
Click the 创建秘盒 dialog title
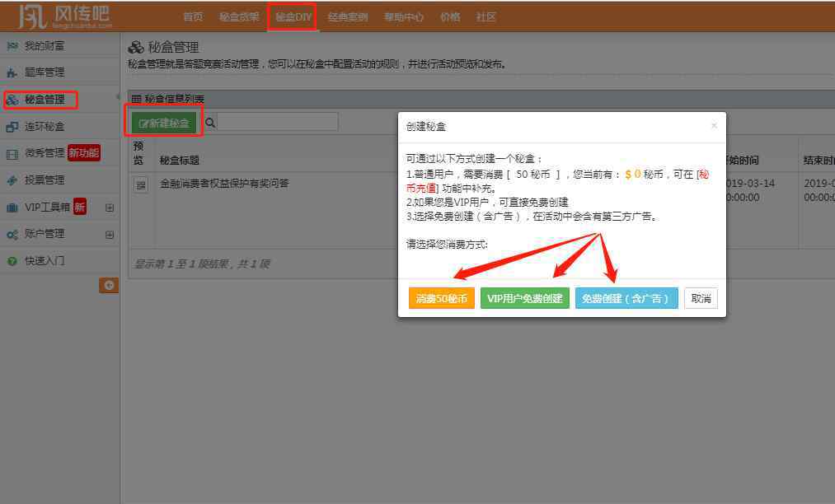pyautogui.click(x=425, y=127)
